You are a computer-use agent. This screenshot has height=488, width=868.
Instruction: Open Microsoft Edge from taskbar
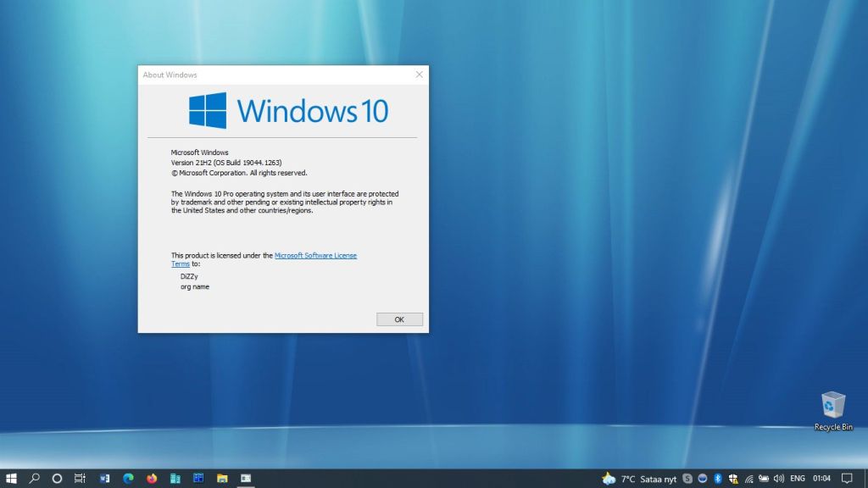128,478
